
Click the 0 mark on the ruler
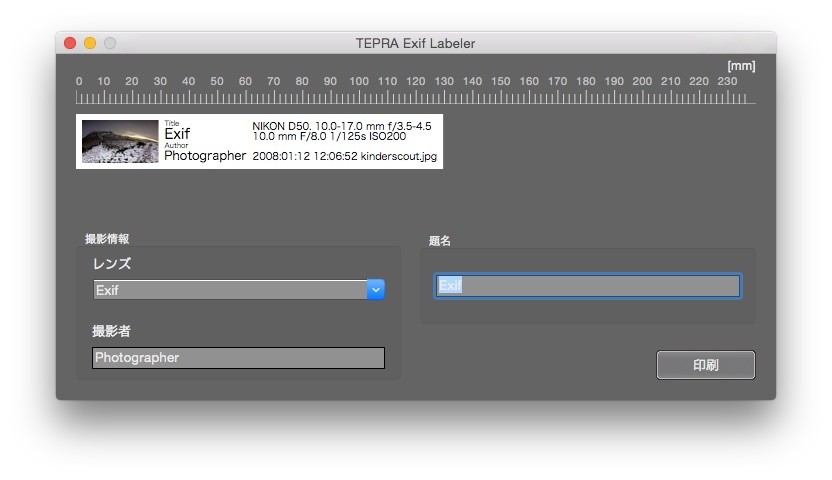pos(79,81)
